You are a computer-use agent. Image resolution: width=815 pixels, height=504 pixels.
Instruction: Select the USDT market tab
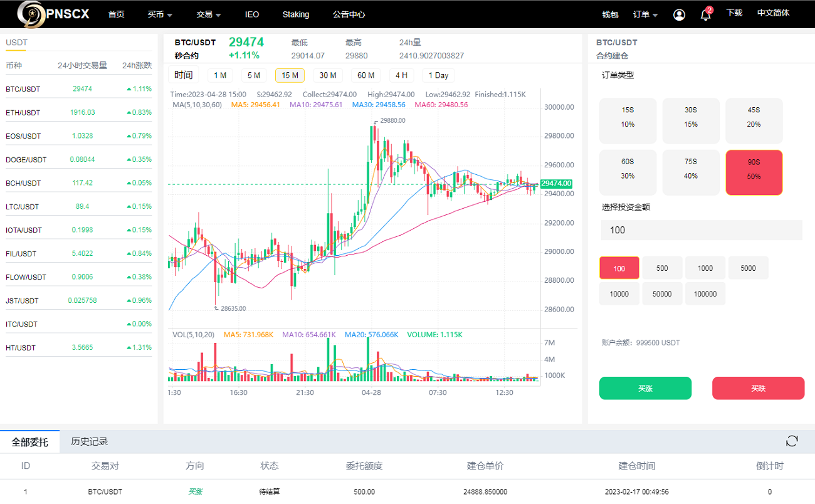[16, 42]
